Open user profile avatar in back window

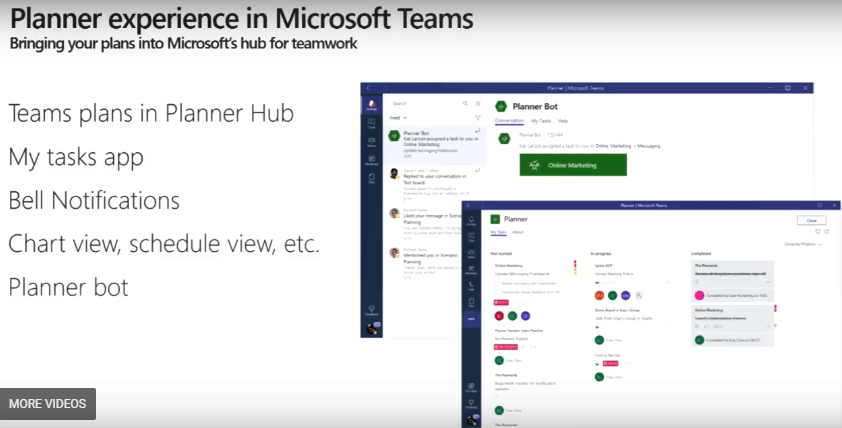point(372,328)
